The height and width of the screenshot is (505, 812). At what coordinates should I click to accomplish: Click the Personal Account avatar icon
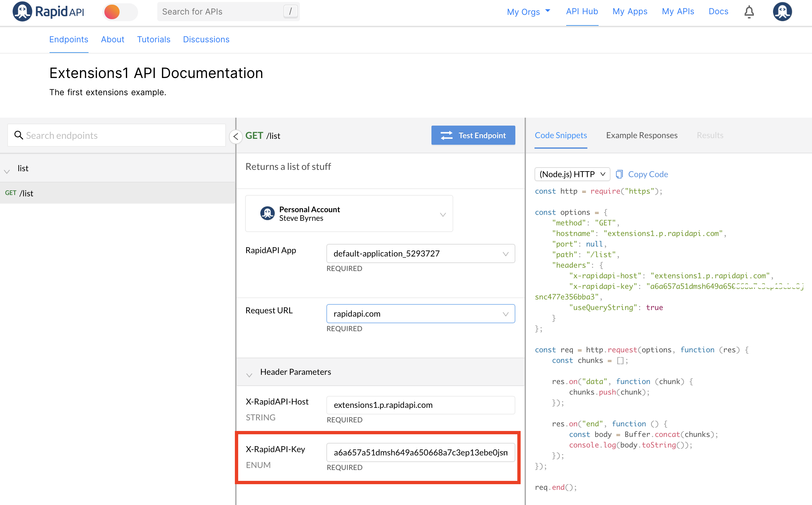pos(267,213)
